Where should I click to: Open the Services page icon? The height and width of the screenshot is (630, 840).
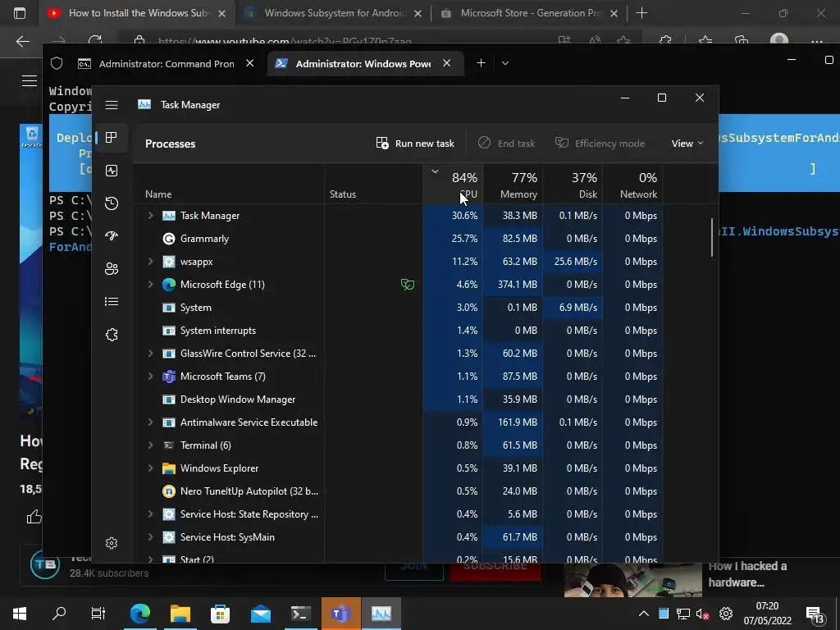tap(112, 335)
